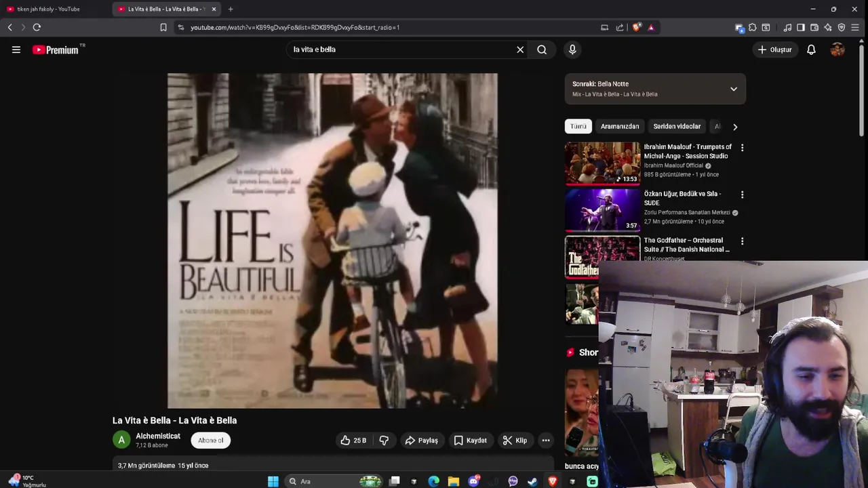This screenshot has width=868, height=488.
Task: Open a new browser tab
Action: [x=231, y=9]
